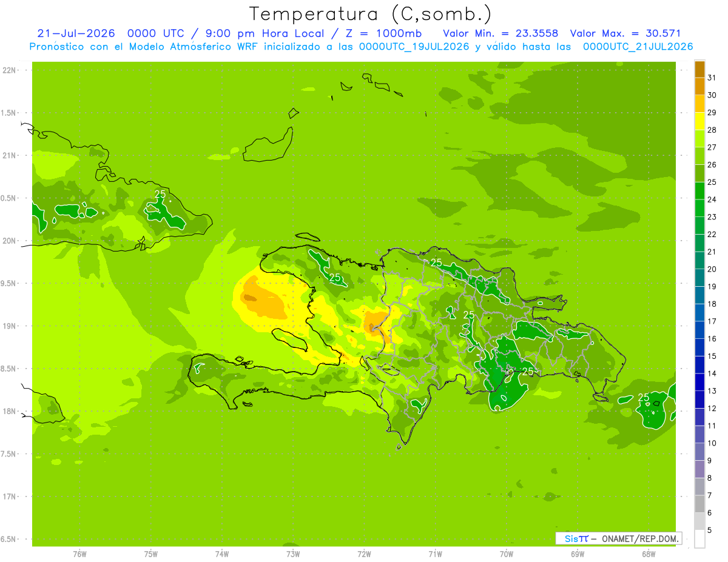
Task: Click the colorbar label "15"
Action: pos(712,356)
